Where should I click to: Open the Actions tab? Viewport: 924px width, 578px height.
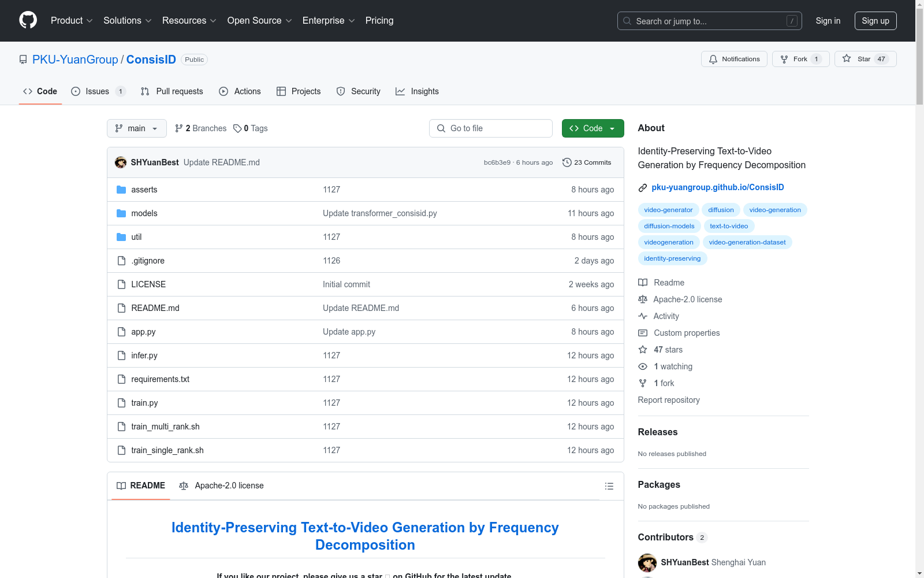tap(240, 91)
